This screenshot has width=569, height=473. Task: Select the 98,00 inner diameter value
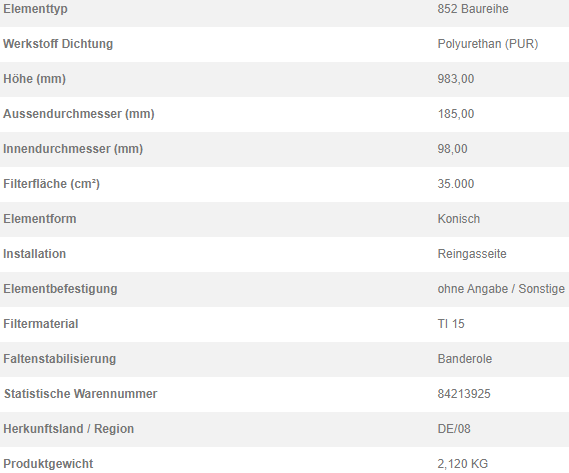[x=452, y=149]
